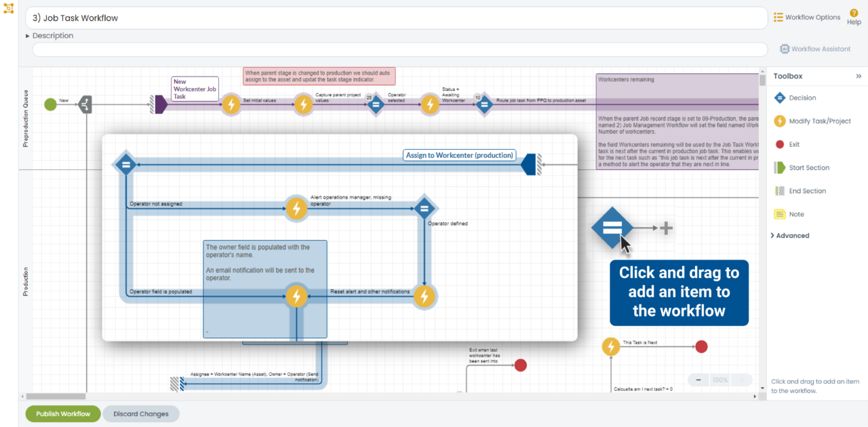
Task: Open the Workflow Assistant
Action: click(x=814, y=48)
